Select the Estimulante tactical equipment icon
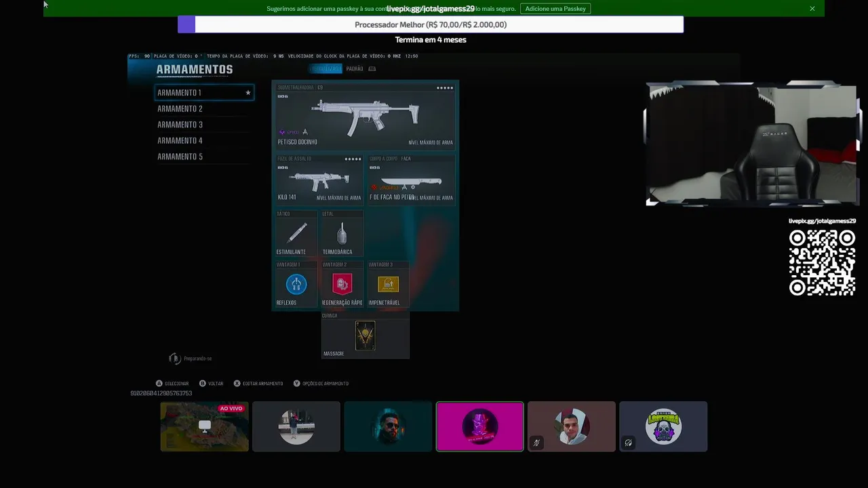The height and width of the screenshot is (488, 868). coord(296,233)
